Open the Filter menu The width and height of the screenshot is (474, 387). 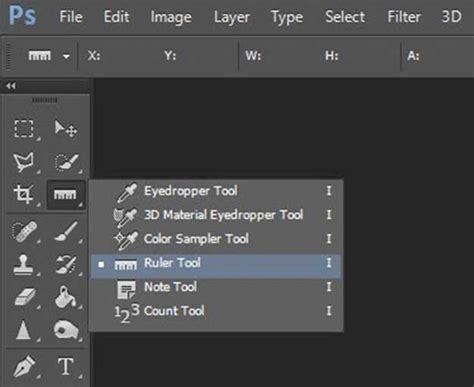point(404,17)
